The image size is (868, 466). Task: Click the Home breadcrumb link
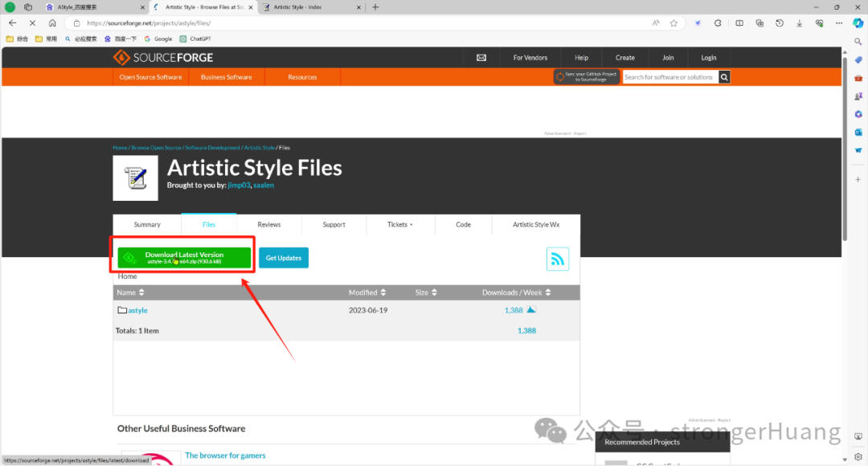pos(120,148)
